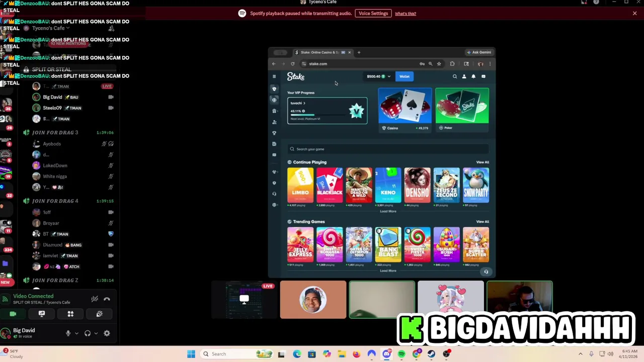Toggle Discord noise suppression icon
The height and width of the screenshot is (362, 644).
tap(95, 299)
